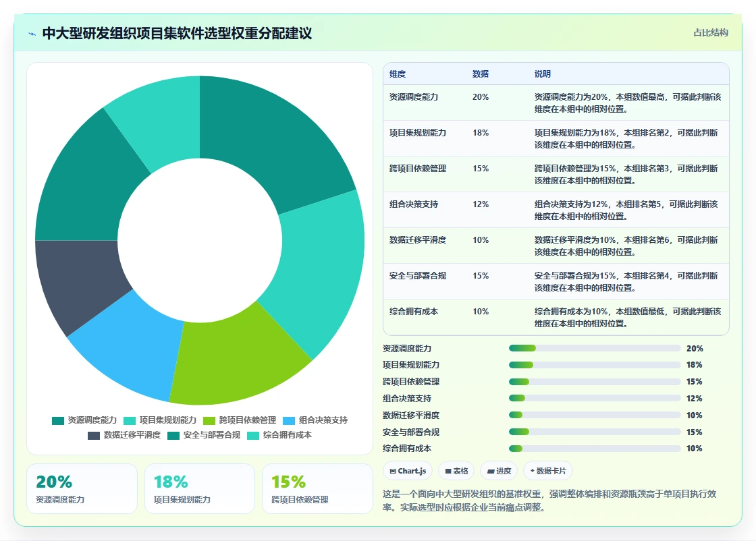
Task: Click the 综合拥有成本 progress bar
Action: [x=595, y=449]
